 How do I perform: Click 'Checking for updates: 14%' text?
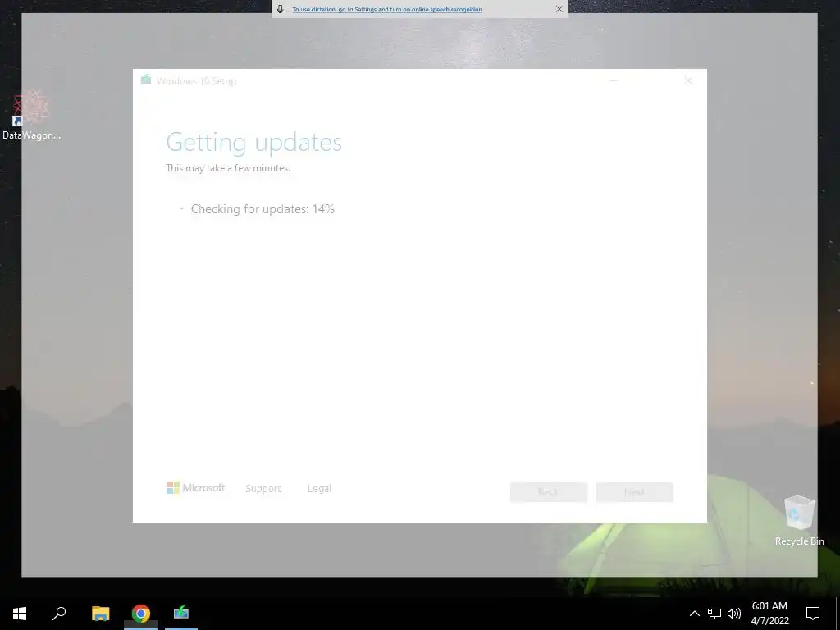(x=262, y=209)
